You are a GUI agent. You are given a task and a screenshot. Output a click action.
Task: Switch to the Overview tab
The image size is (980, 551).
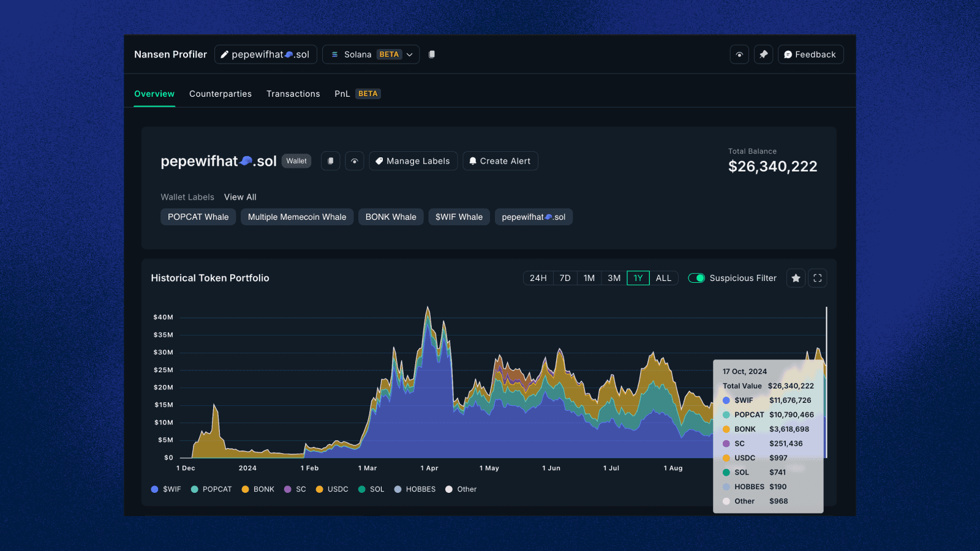154,94
